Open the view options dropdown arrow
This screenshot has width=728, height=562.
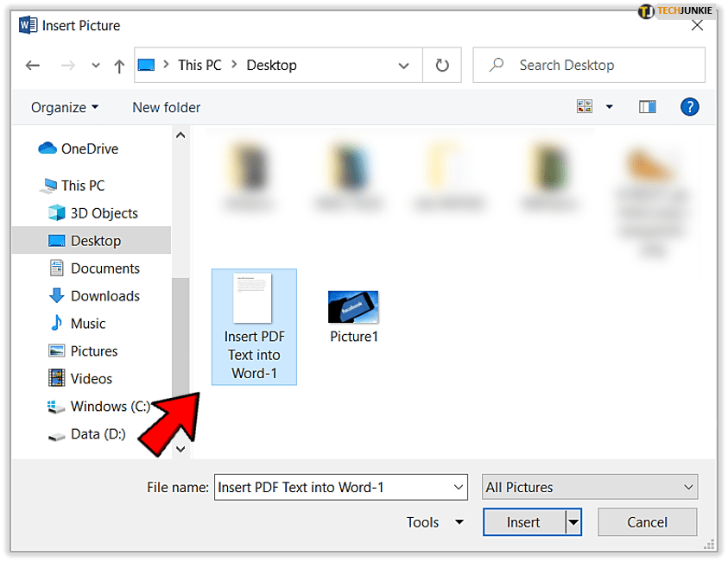[609, 107]
